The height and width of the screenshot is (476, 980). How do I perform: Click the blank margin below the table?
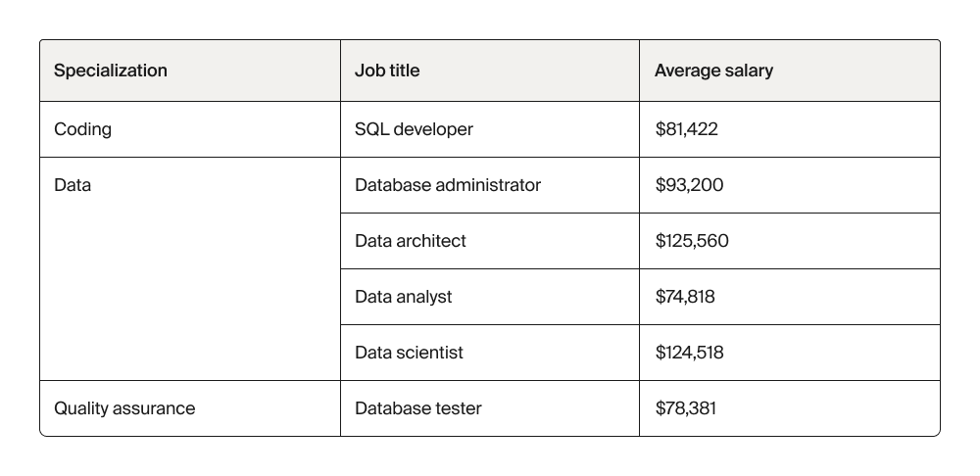[490, 456]
